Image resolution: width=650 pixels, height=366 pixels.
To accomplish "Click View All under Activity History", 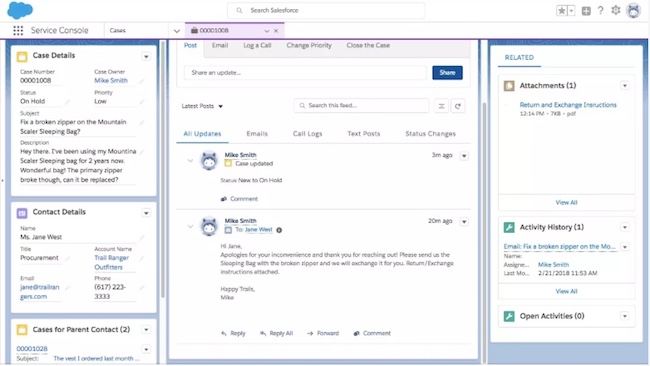I will click(566, 291).
